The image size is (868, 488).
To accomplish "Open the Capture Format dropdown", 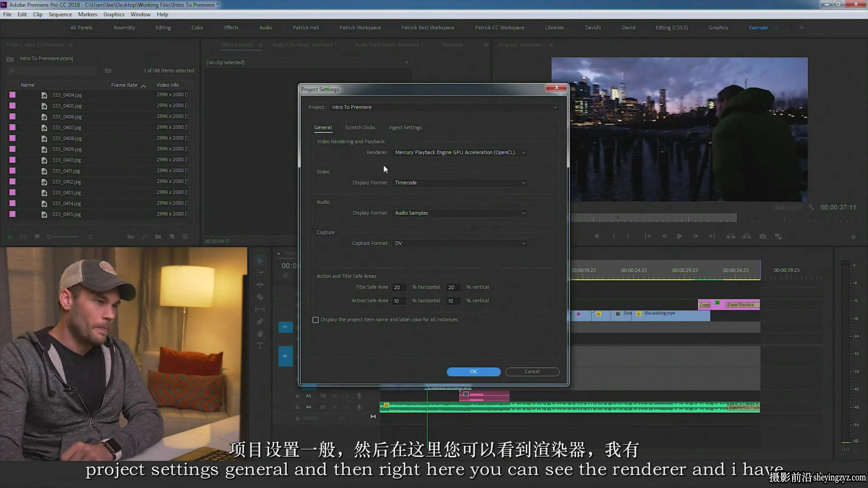I will (x=460, y=244).
